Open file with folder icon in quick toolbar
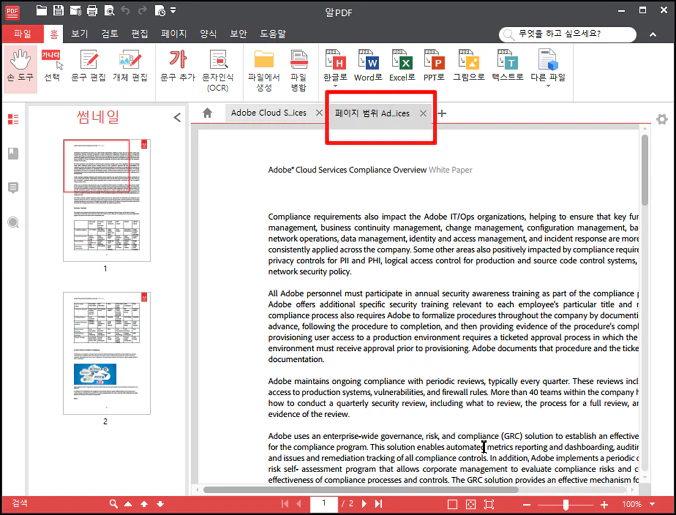676x515 pixels. tap(41, 10)
